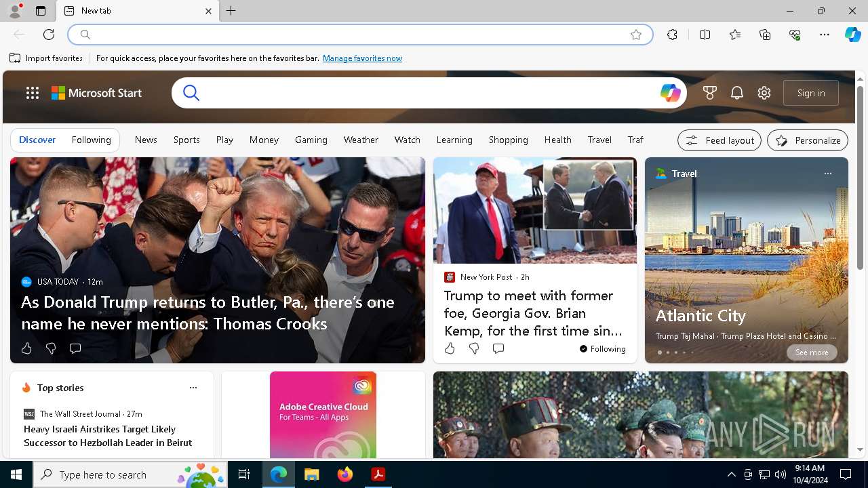Click Import favorites
Image resolution: width=868 pixels, height=488 pixels.
click(46, 58)
